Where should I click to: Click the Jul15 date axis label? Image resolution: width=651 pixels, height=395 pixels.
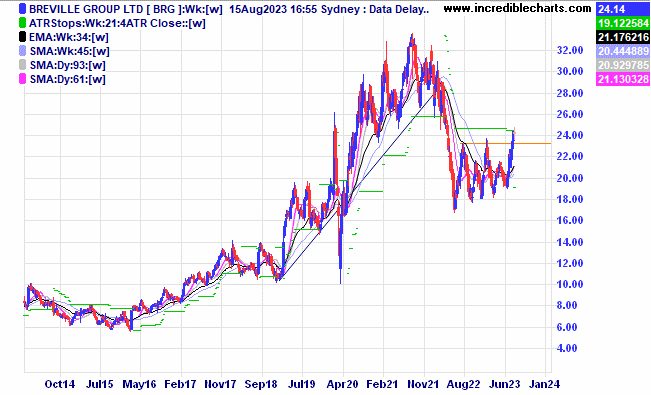99,384
